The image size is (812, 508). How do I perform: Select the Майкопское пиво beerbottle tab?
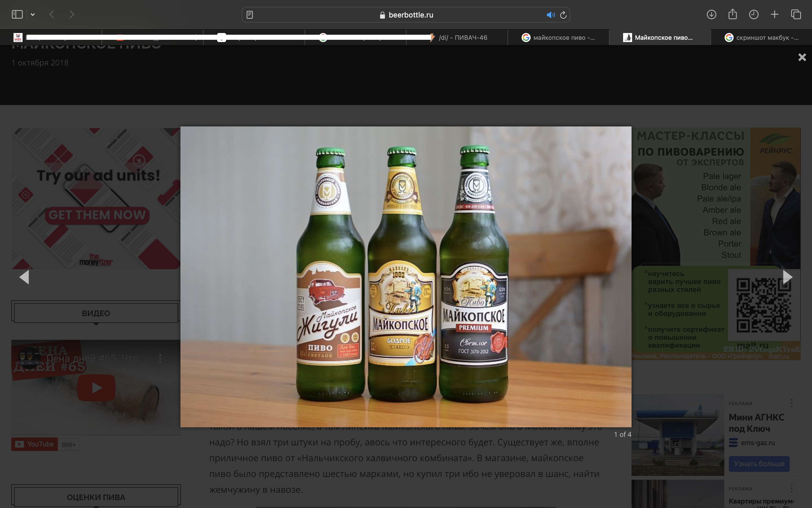point(660,38)
